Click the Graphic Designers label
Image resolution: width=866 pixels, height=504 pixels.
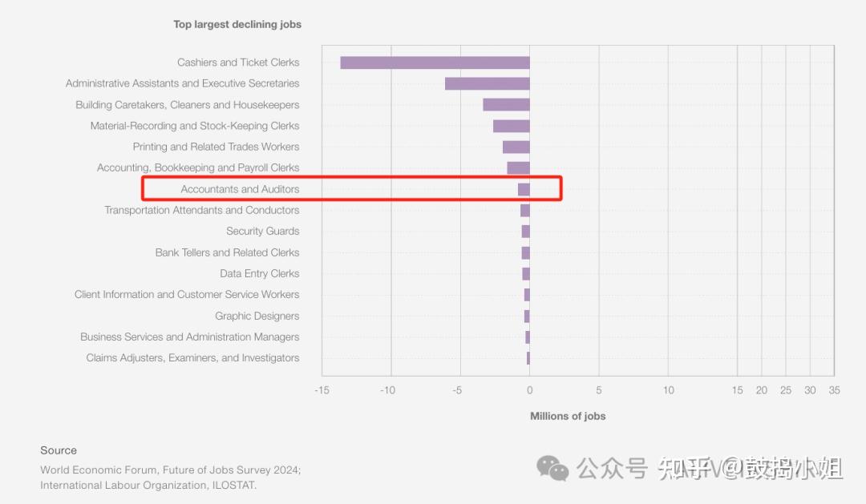point(257,316)
